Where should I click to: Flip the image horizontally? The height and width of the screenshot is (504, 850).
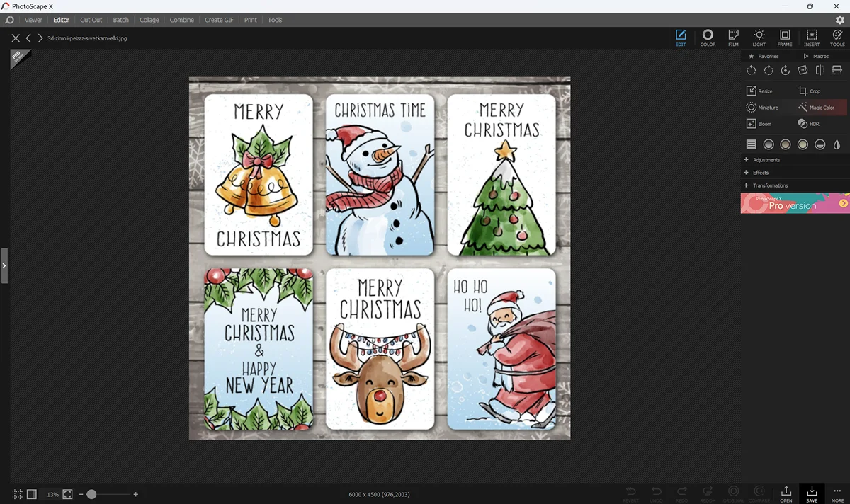pos(820,70)
